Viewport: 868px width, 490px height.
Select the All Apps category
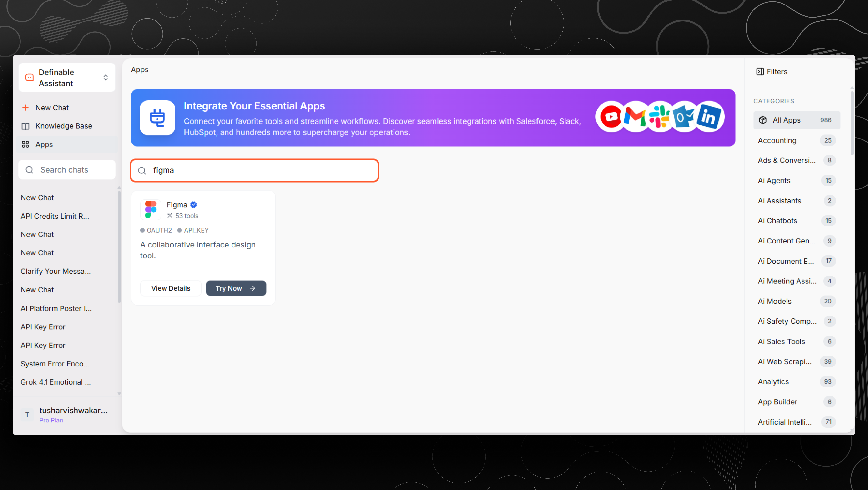(x=797, y=120)
